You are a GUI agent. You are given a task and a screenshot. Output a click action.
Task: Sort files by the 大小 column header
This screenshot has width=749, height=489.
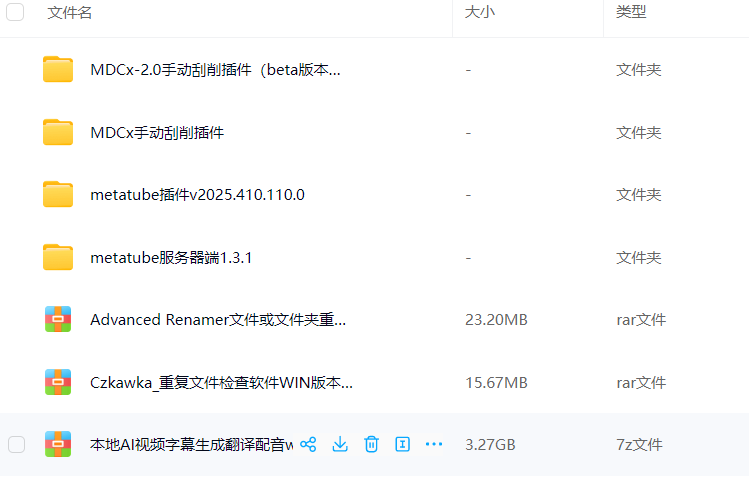[x=478, y=13]
